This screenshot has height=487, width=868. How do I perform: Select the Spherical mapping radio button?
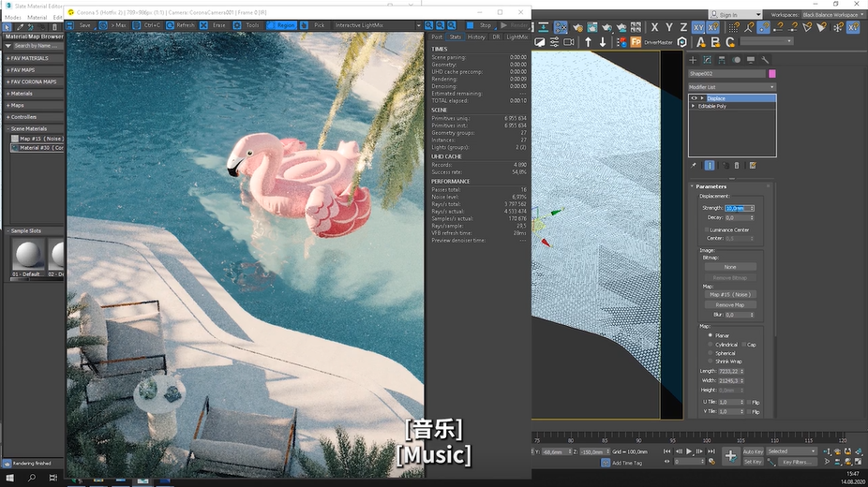click(x=711, y=353)
